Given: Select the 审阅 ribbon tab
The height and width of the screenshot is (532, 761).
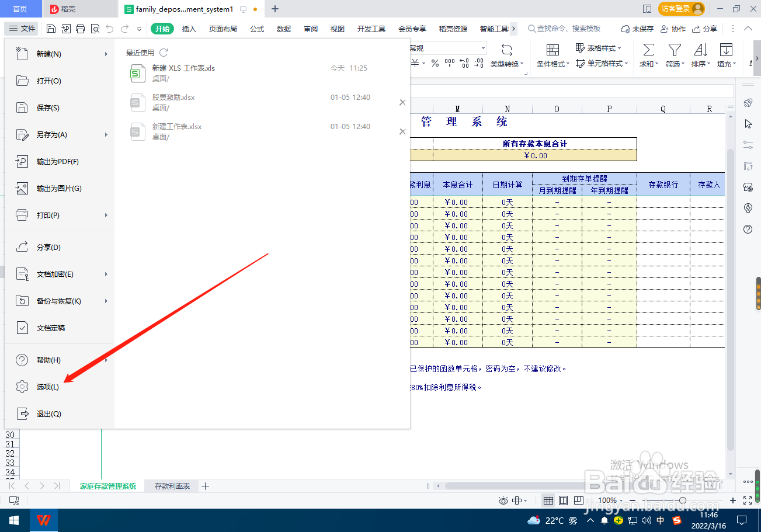Looking at the screenshot, I should 311,29.
